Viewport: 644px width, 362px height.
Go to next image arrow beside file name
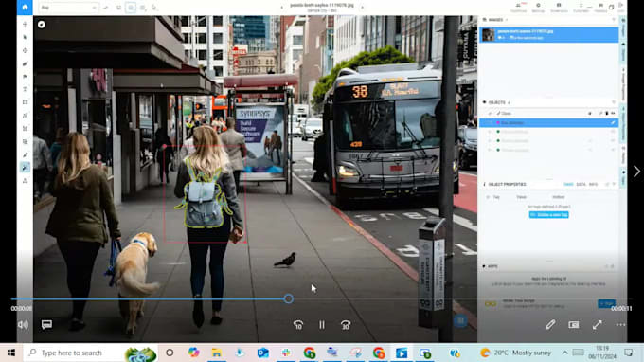click(x=362, y=7)
